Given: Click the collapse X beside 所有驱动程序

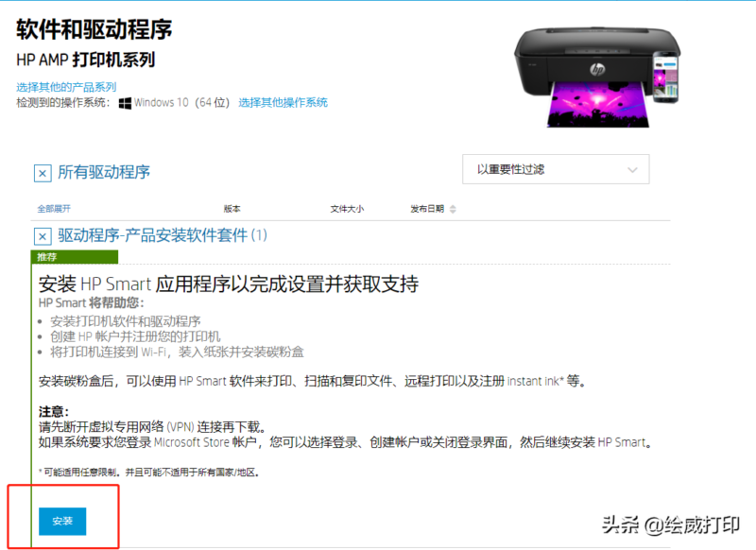Looking at the screenshot, I should (x=42, y=172).
